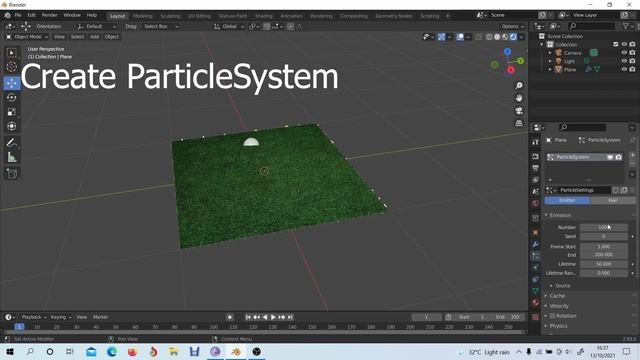The width and height of the screenshot is (640, 360).
Task: Switch to orthographic view grid icon
Action: pyautogui.click(x=519, y=123)
